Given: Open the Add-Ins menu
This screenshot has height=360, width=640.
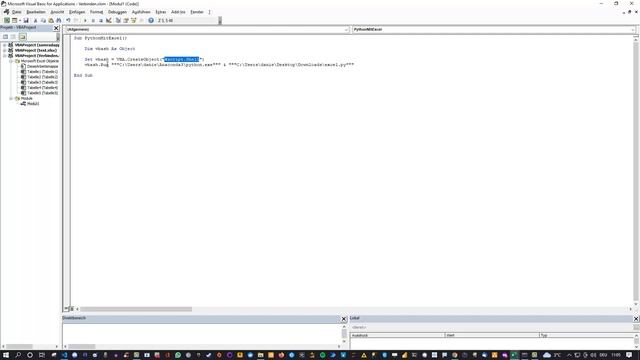Looking at the screenshot, I should [x=178, y=12].
